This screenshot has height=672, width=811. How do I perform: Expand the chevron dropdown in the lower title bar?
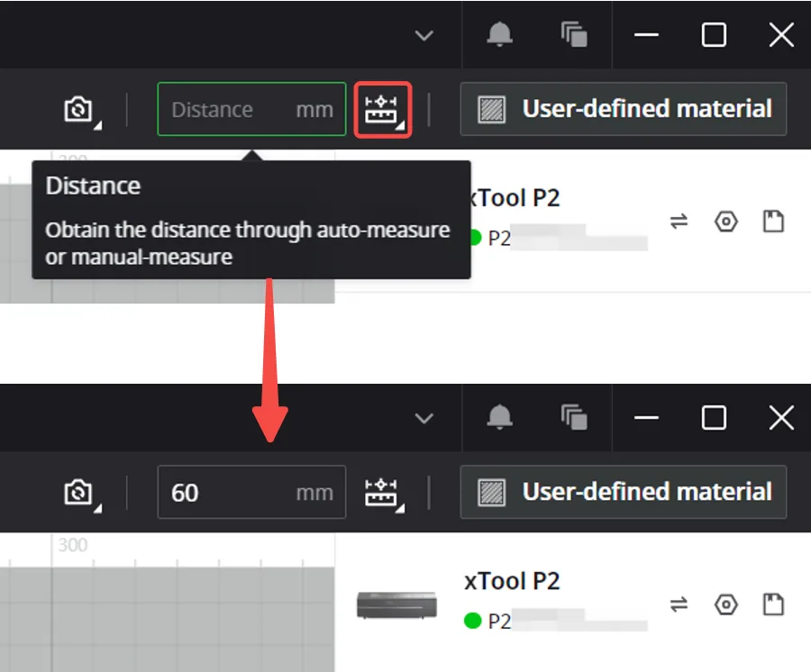[424, 418]
